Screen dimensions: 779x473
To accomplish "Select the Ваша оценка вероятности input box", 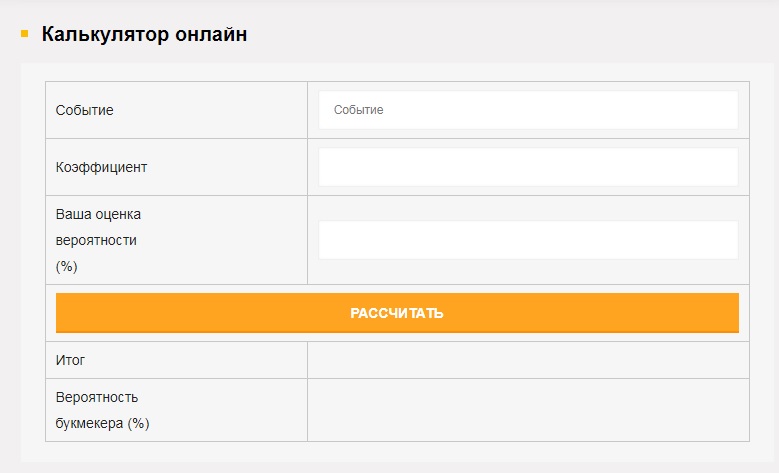I will coord(528,240).
